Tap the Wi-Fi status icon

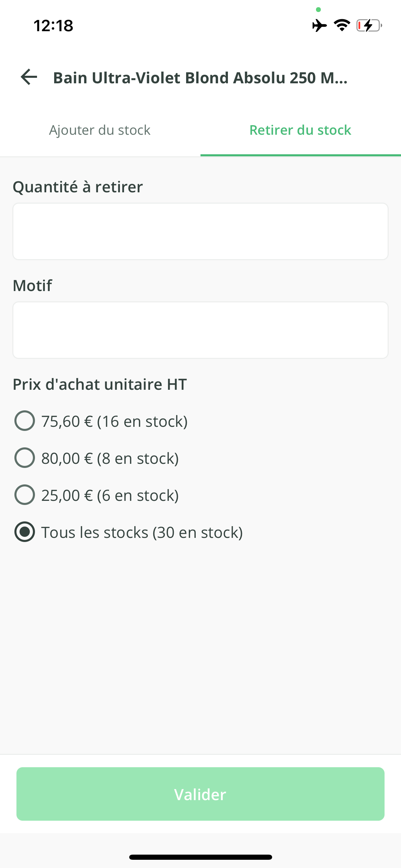tap(342, 25)
